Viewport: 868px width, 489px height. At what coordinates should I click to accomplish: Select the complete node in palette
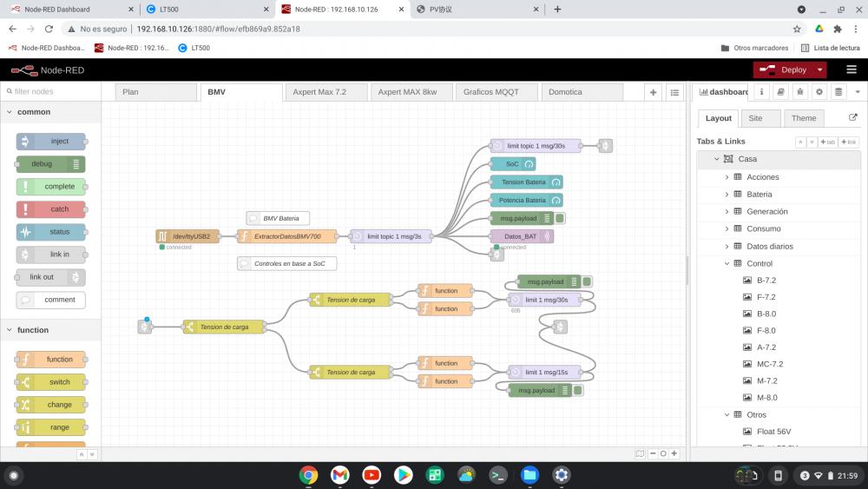(51, 187)
